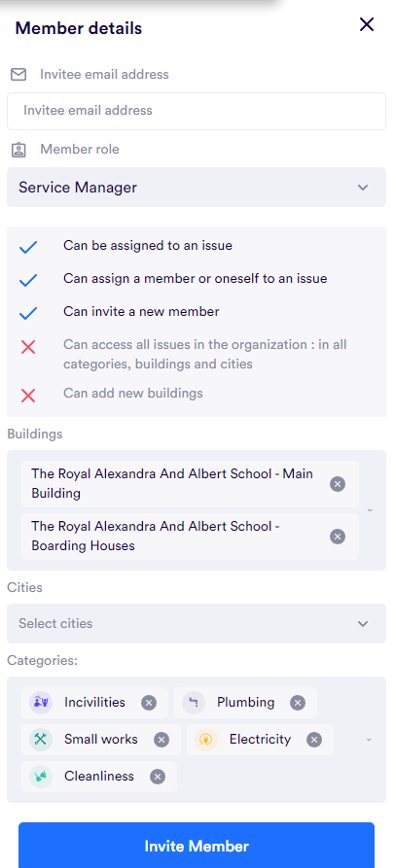This screenshot has height=868, width=395.
Task: Click Invite Member button
Action: coord(197,846)
